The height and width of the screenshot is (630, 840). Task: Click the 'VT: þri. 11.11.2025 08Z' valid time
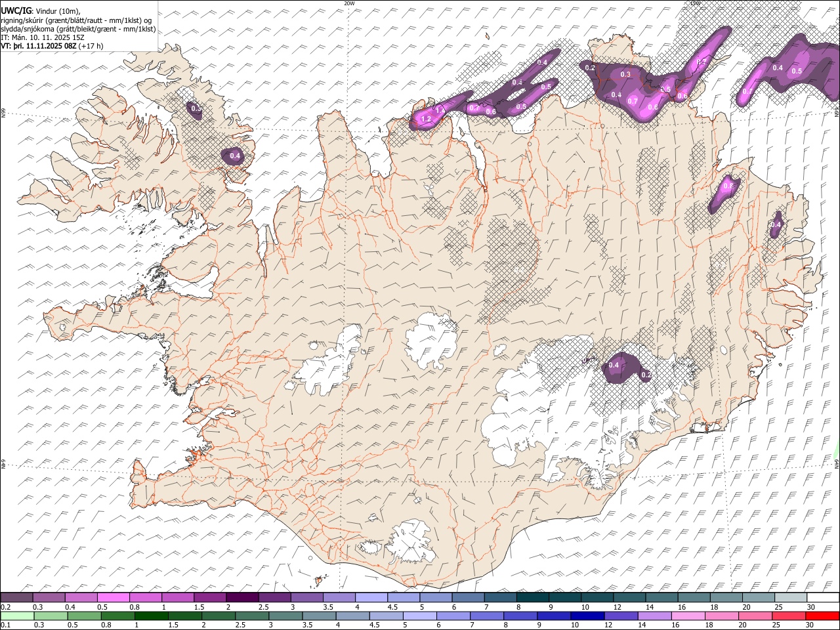pyautogui.click(x=39, y=47)
